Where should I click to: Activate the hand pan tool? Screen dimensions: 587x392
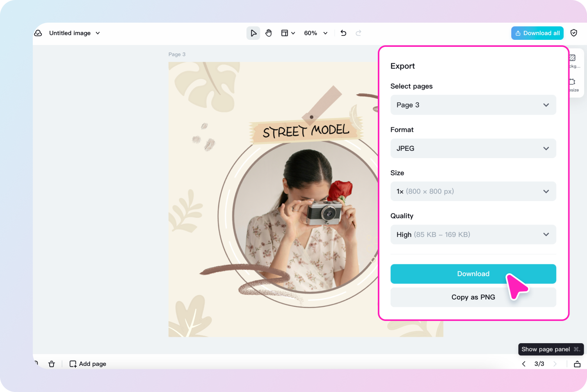click(269, 33)
